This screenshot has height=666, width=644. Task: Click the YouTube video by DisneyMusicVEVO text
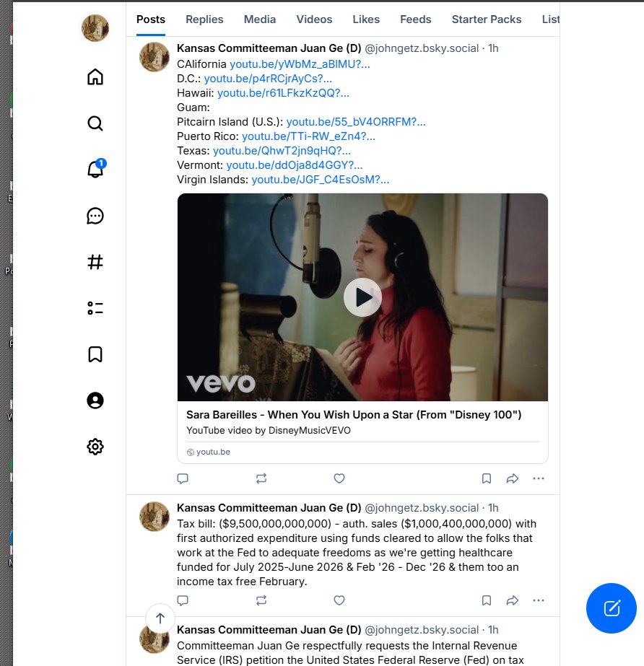(269, 430)
